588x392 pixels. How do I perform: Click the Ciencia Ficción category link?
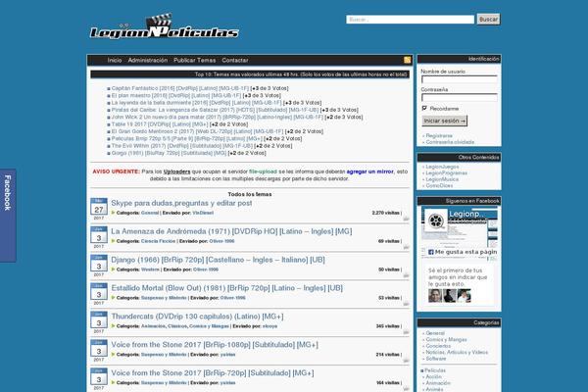pyautogui.click(x=158, y=241)
